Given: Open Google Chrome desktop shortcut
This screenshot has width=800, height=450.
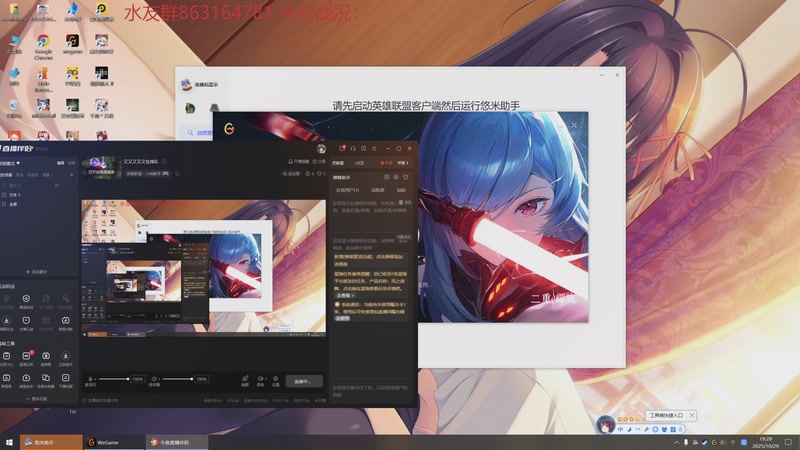Looking at the screenshot, I should pyautogui.click(x=43, y=46).
